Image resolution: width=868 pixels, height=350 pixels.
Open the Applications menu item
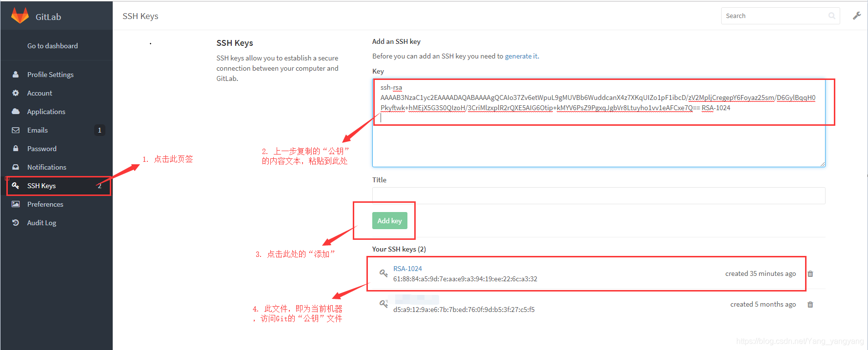[46, 112]
